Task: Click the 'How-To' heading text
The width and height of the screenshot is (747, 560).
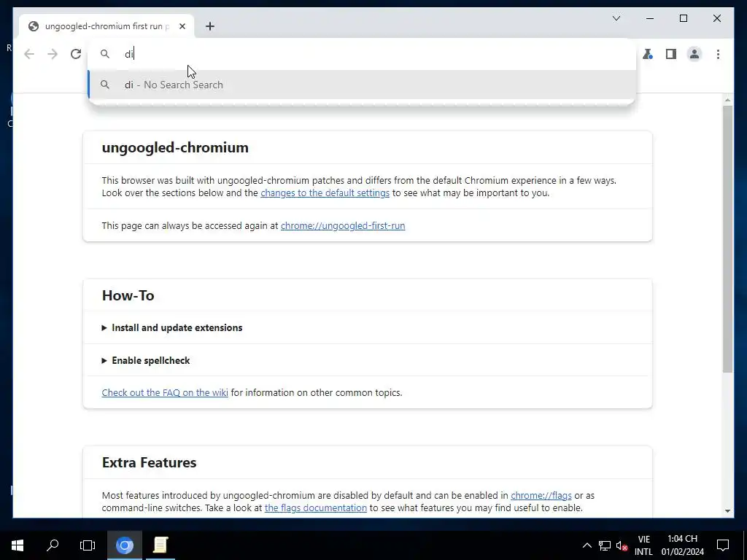Action: point(128,296)
